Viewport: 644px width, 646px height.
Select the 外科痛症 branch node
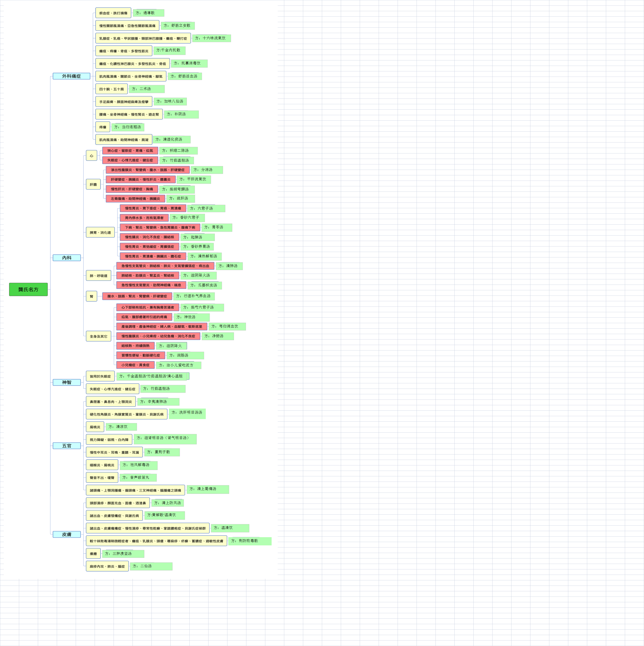tap(72, 76)
